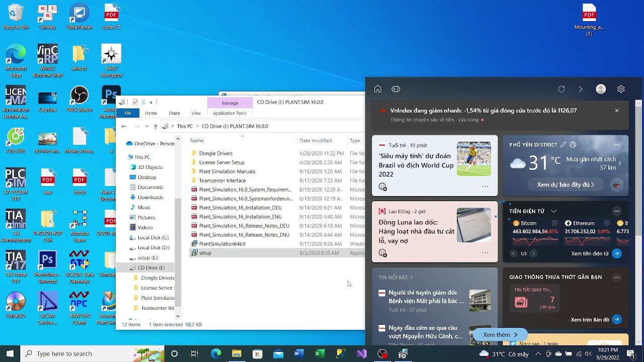The height and width of the screenshot is (362, 644).
Task: Click the Xem dự báo đầy đủ button
Action: tap(566, 185)
